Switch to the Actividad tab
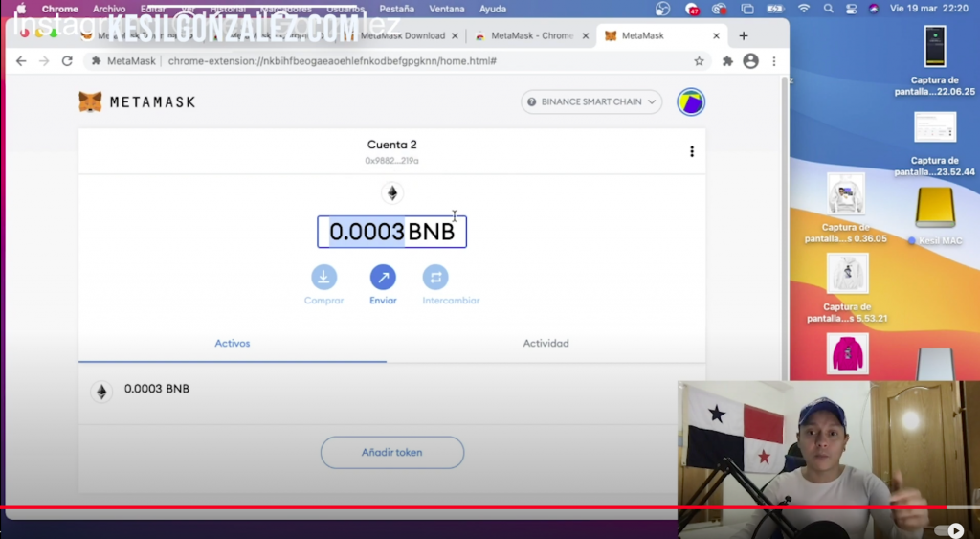The height and width of the screenshot is (539, 980). [546, 343]
